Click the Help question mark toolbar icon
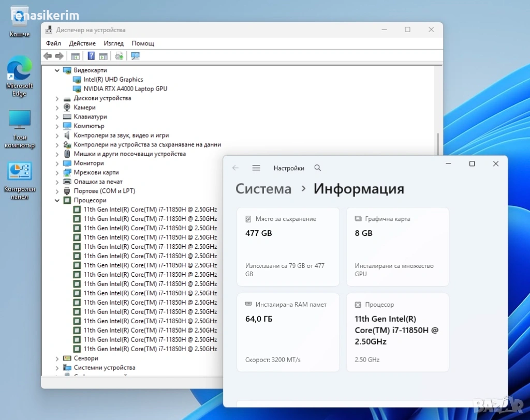Screen dimensions: 530x420 (x=91, y=56)
